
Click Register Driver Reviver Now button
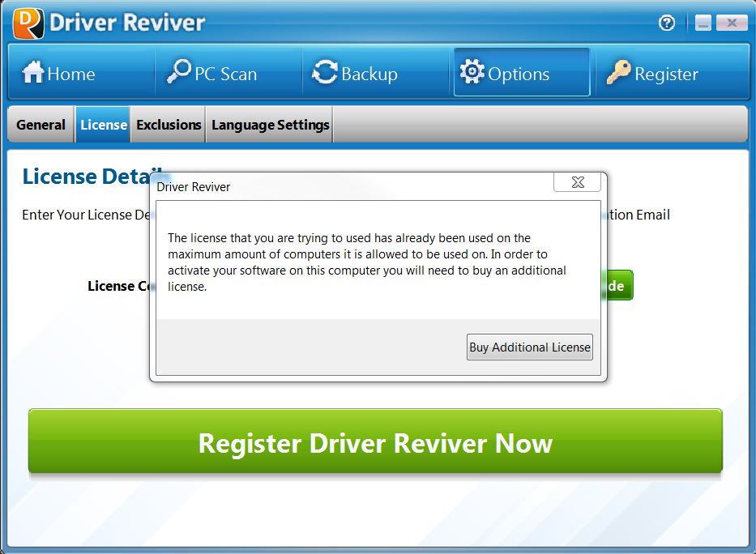click(375, 441)
